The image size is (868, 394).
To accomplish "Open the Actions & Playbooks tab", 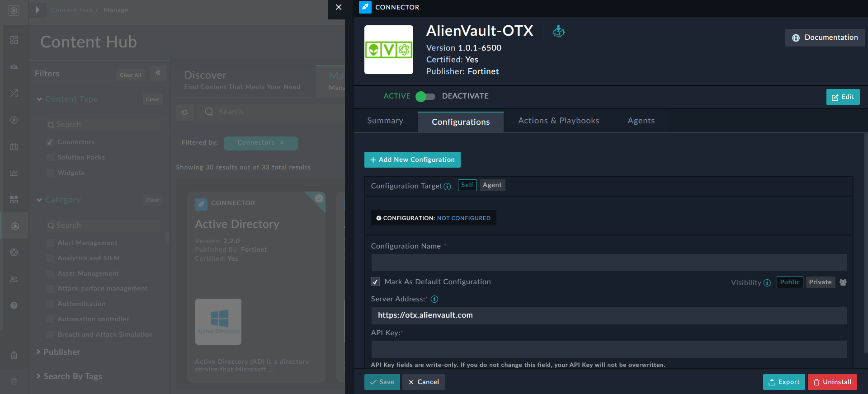I will click(558, 121).
